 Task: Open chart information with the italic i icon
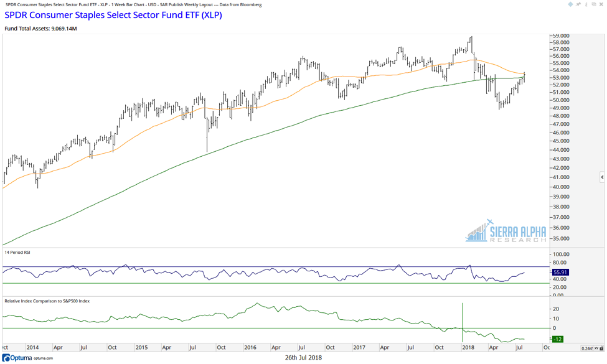pyautogui.click(x=586, y=4)
